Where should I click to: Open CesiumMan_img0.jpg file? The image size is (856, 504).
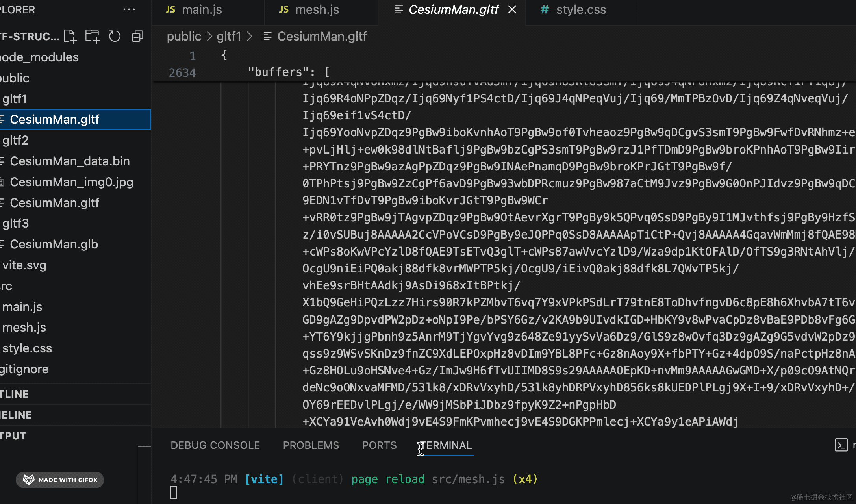[x=75, y=182]
